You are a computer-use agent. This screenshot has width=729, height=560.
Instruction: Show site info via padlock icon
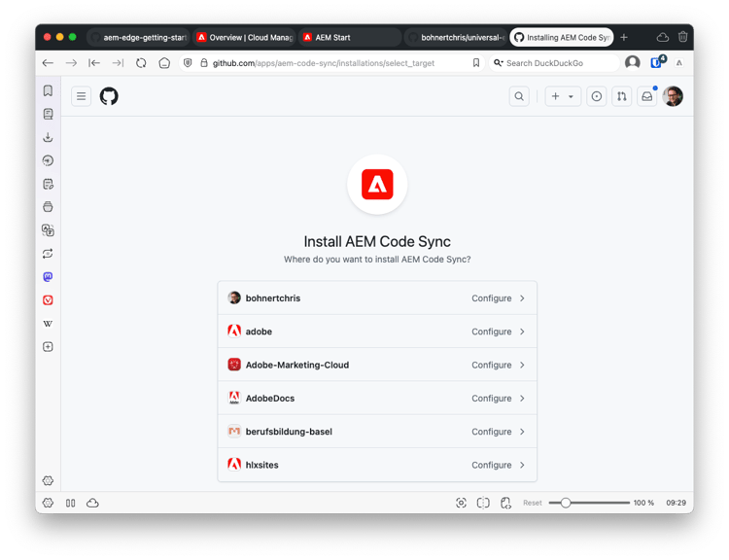coord(204,63)
